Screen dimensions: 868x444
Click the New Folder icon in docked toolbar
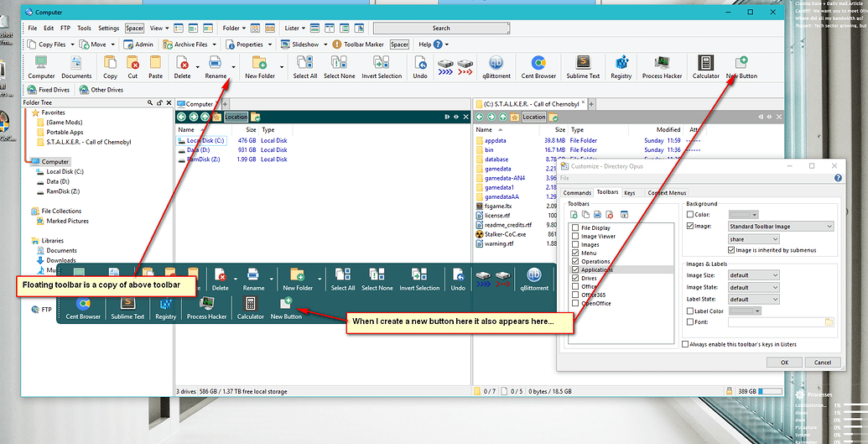coord(260,63)
